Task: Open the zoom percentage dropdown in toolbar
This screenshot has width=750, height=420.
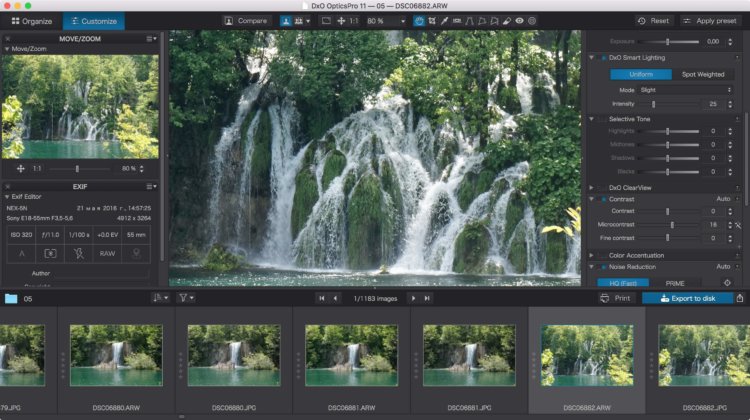Action: (x=403, y=21)
